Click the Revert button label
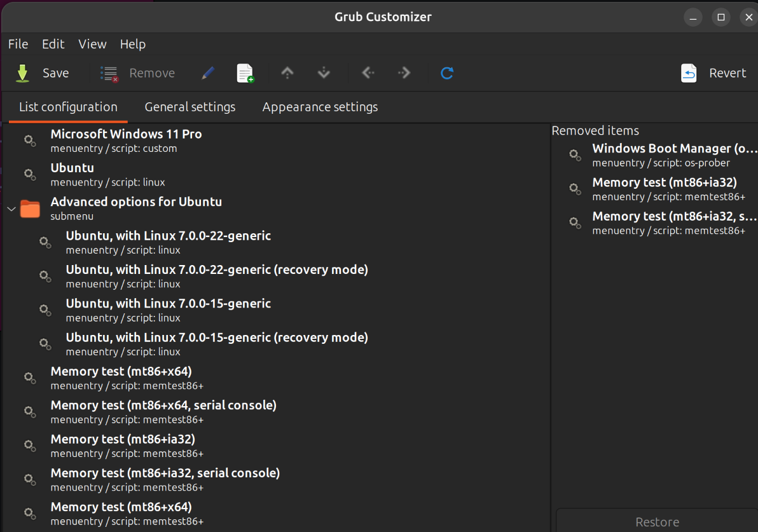The width and height of the screenshot is (758, 532). [727, 73]
